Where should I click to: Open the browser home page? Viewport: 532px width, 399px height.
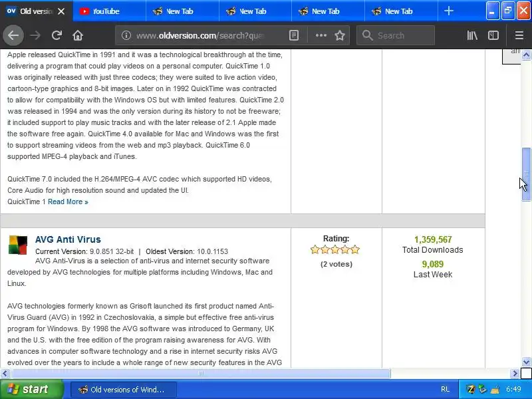78,35
